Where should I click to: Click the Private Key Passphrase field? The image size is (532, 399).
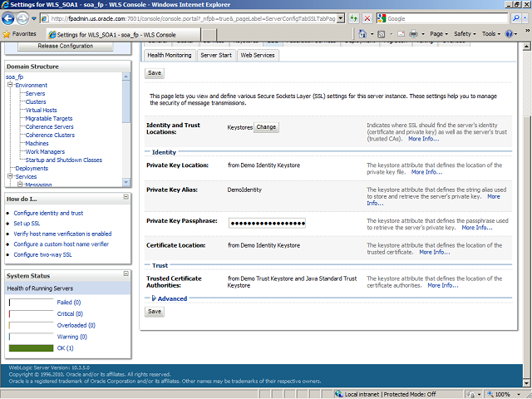point(267,224)
